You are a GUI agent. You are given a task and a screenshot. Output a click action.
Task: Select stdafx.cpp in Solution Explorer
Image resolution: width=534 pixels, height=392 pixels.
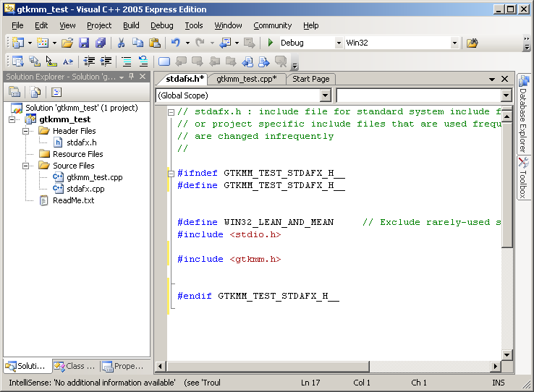click(x=85, y=189)
